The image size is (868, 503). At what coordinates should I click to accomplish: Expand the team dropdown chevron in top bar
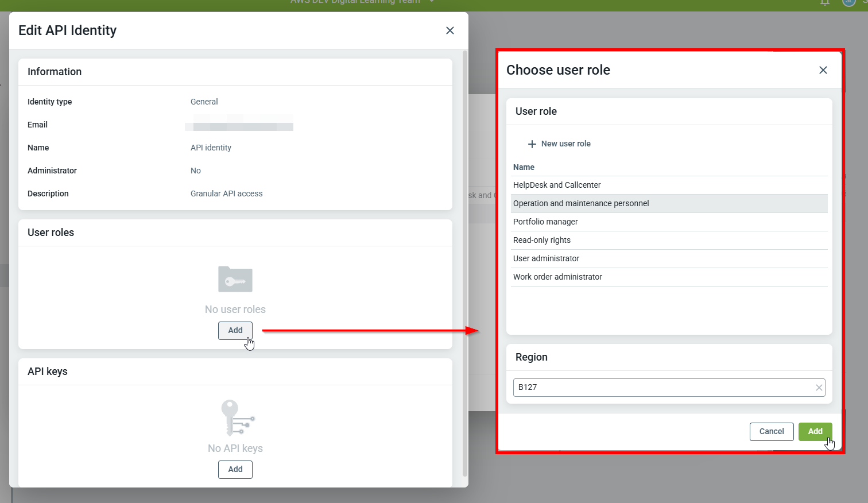pyautogui.click(x=432, y=2)
